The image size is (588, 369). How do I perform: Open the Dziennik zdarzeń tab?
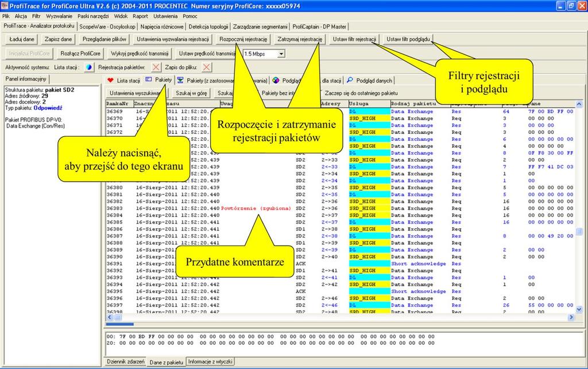click(x=126, y=362)
